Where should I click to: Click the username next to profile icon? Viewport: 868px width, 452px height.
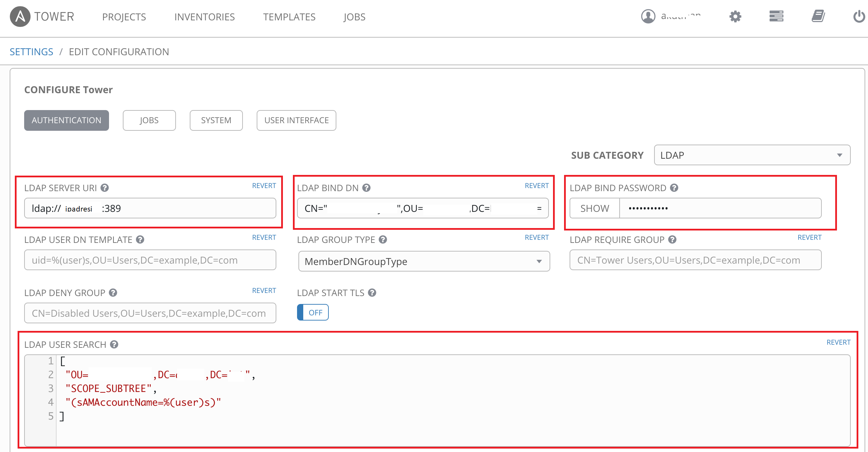pos(681,16)
